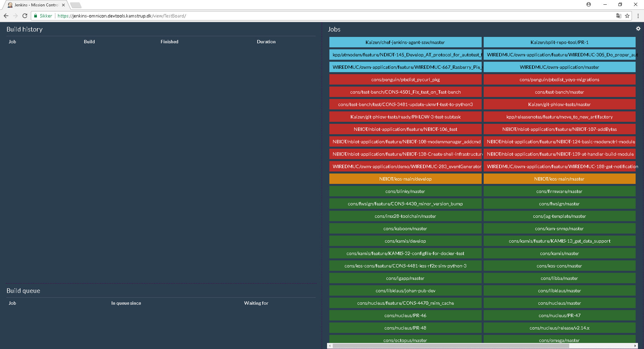Open Chrome three-dot menu
This screenshot has height=349, width=644.
tap(638, 16)
